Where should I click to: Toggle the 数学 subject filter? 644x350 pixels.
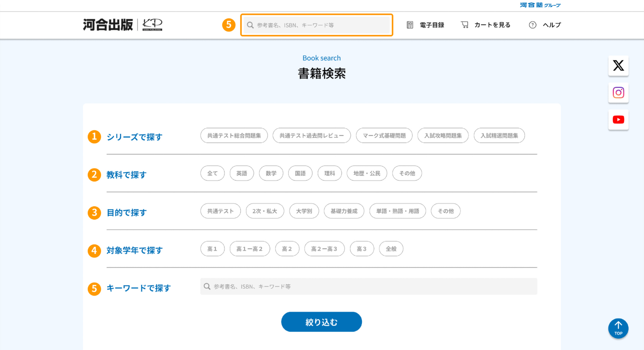click(271, 173)
